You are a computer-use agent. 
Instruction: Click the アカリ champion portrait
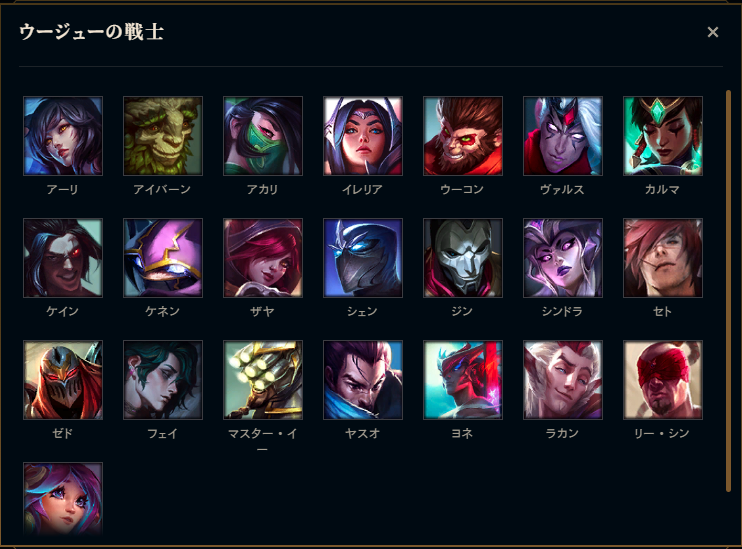(263, 136)
